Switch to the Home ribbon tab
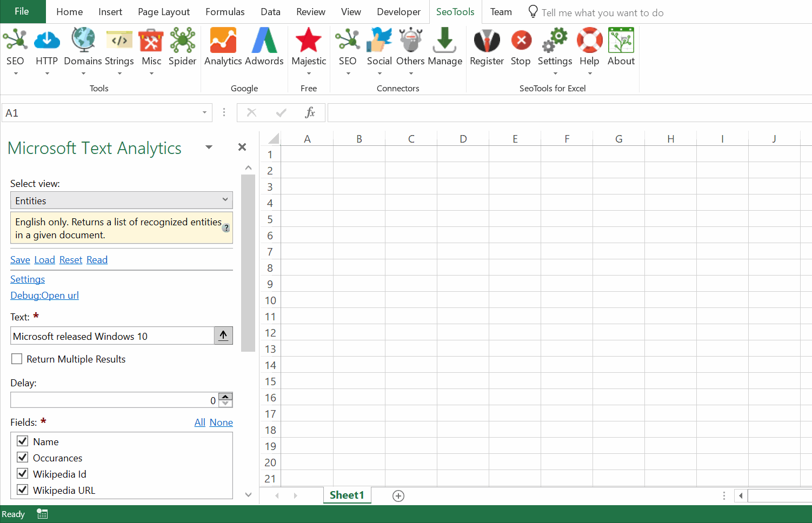This screenshot has height=523, width=812. click(70, 11)
